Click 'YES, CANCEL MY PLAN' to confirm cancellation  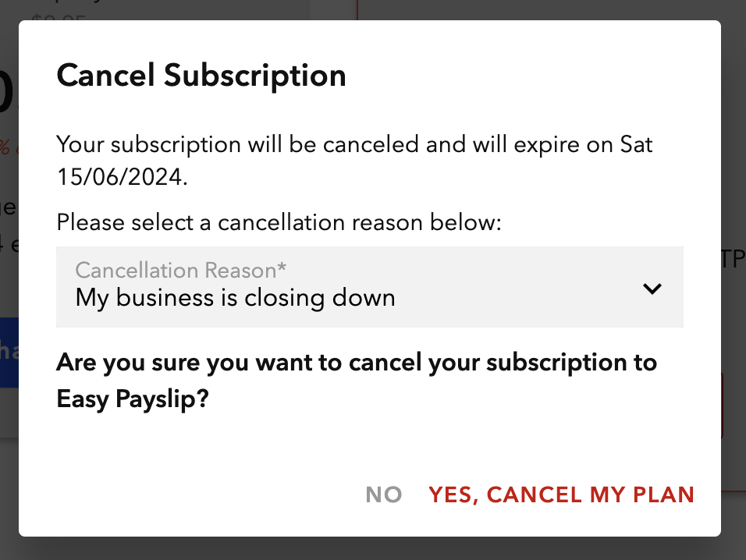click(x=561, y=494)
